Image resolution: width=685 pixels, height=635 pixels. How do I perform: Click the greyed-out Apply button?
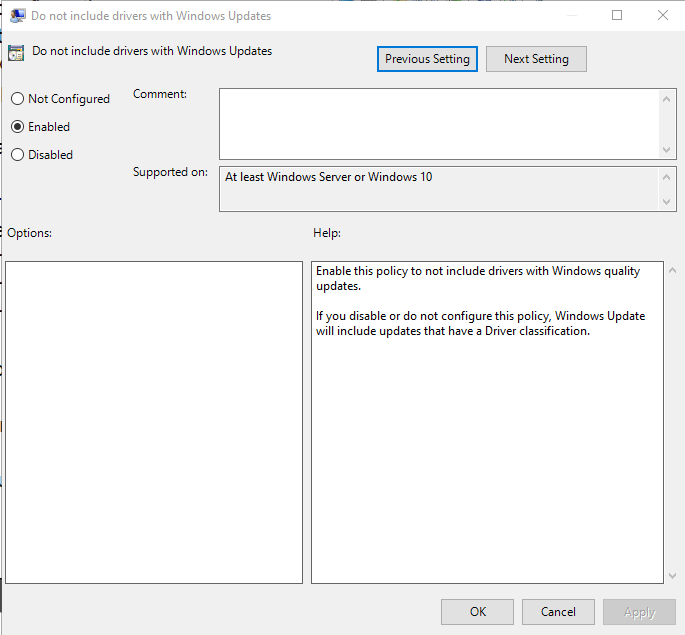point(639,612)
